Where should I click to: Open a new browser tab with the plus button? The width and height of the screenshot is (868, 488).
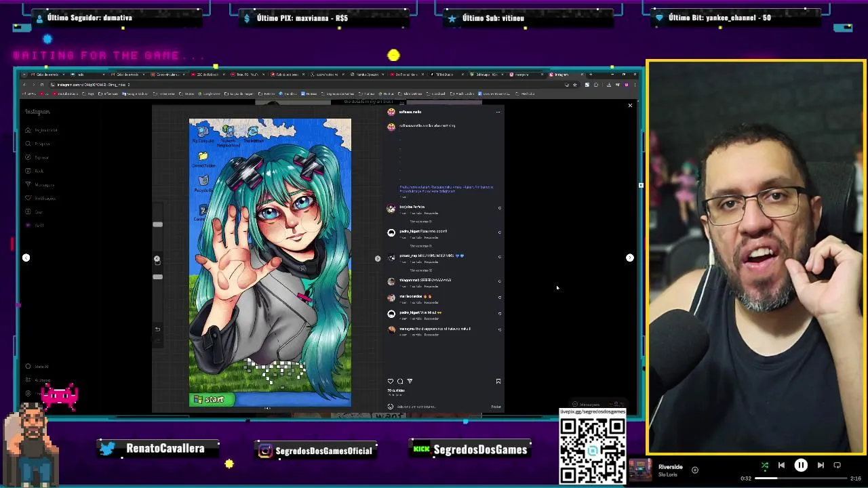pyautogui.click(x=590, y=74)
